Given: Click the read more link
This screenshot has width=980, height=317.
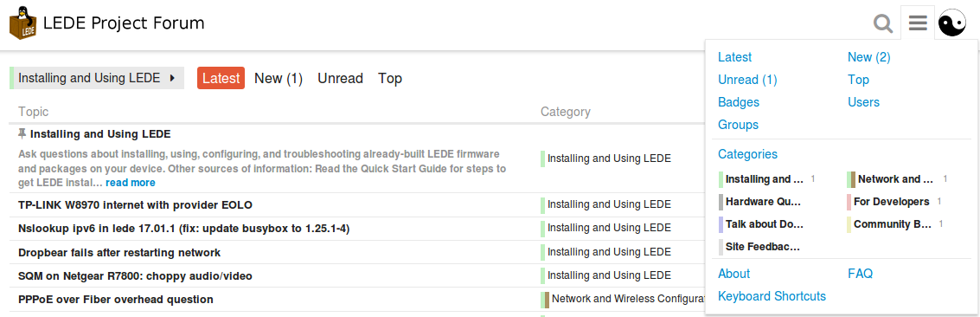Looking at the screenshot, I should [131, 183].
